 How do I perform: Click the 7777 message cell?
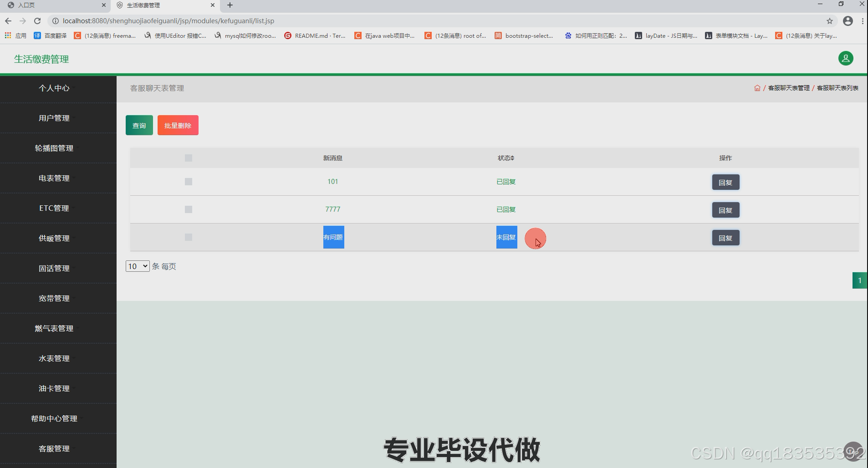click(333, 209)
